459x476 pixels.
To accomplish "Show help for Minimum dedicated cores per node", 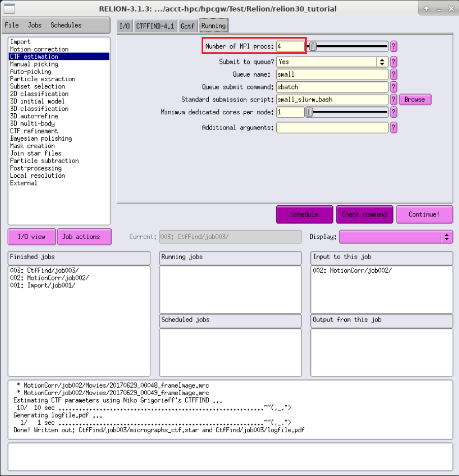I will coord(394,112).
